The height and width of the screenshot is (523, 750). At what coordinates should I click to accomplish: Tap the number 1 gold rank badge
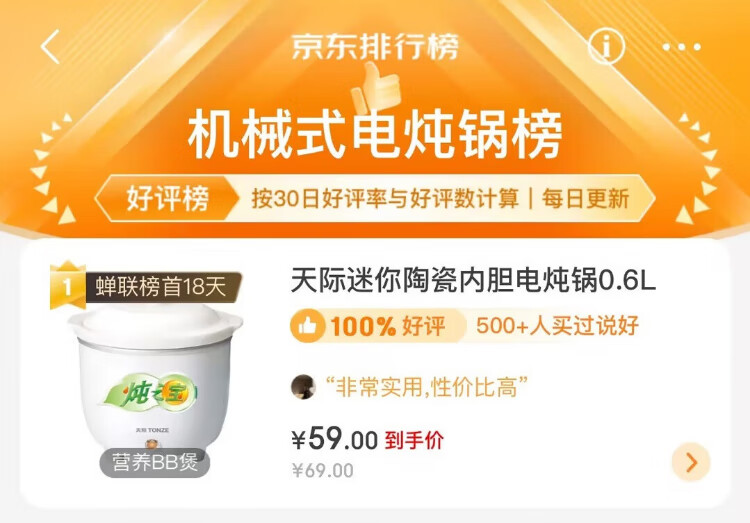67,286
